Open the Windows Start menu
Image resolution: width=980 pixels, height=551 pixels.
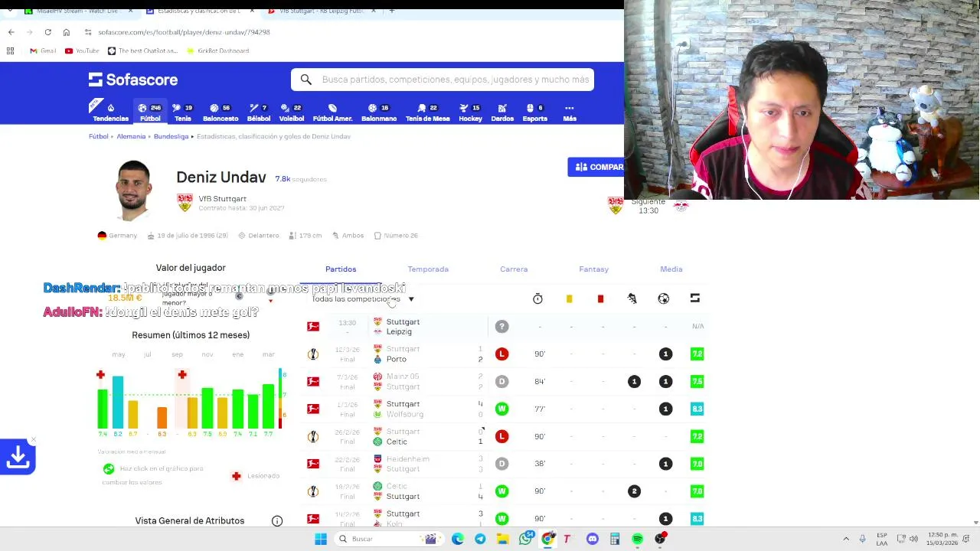(321, 539)
